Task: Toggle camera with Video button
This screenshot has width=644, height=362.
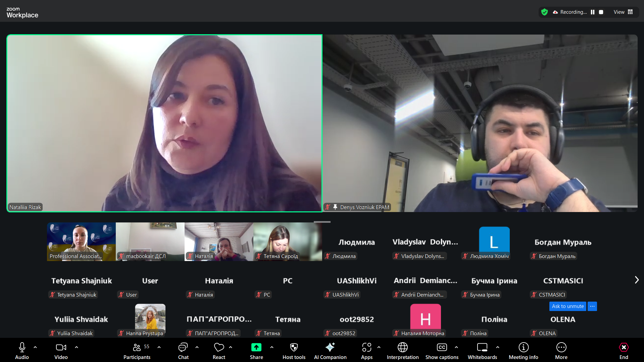Action: 61,351
